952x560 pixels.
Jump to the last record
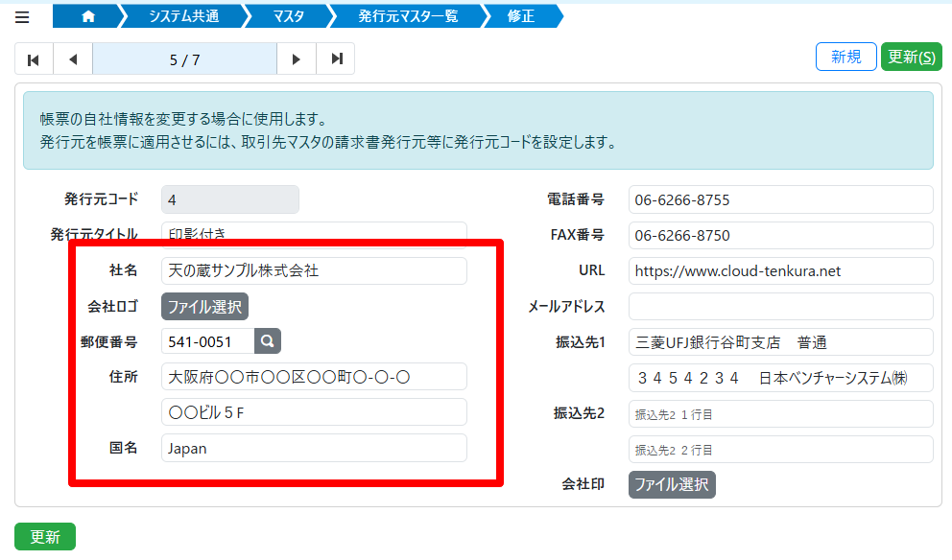tap(336, 59)
